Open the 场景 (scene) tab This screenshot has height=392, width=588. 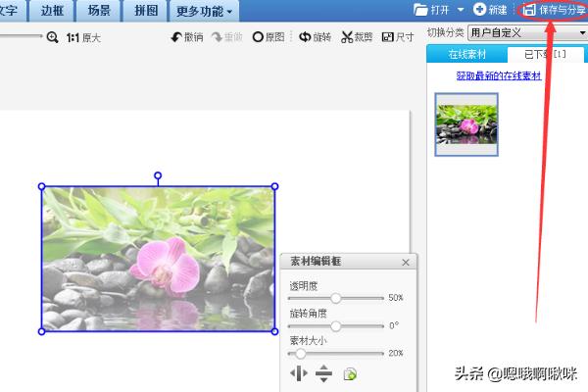pos(99,11)
